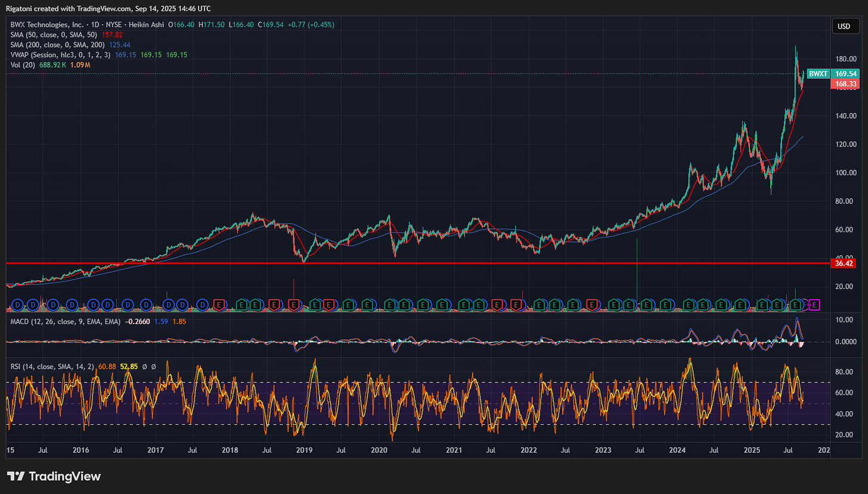Click the Vol (20) indicator legend
Viewport: 868px width, 494px height.
[x=21, y=64]
